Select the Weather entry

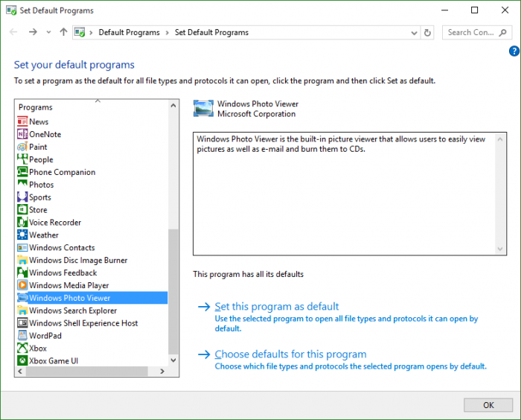tap(43, 235)
